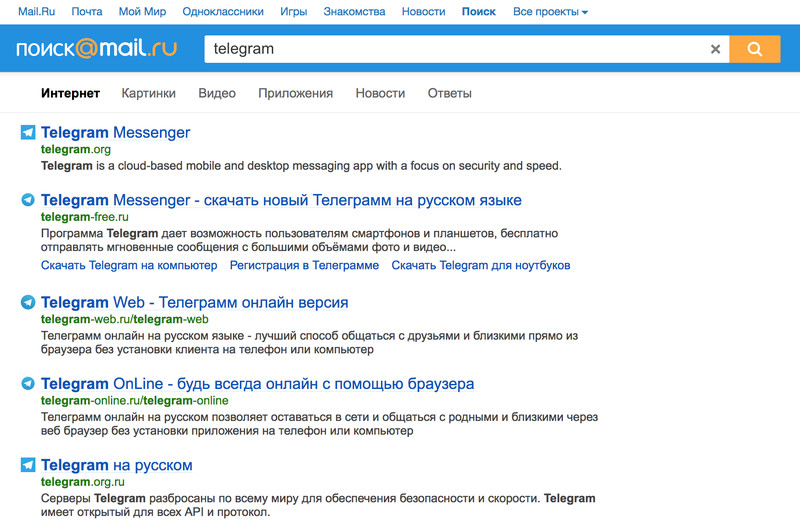Open the telegram-free.ru green URL

[85, 217]
